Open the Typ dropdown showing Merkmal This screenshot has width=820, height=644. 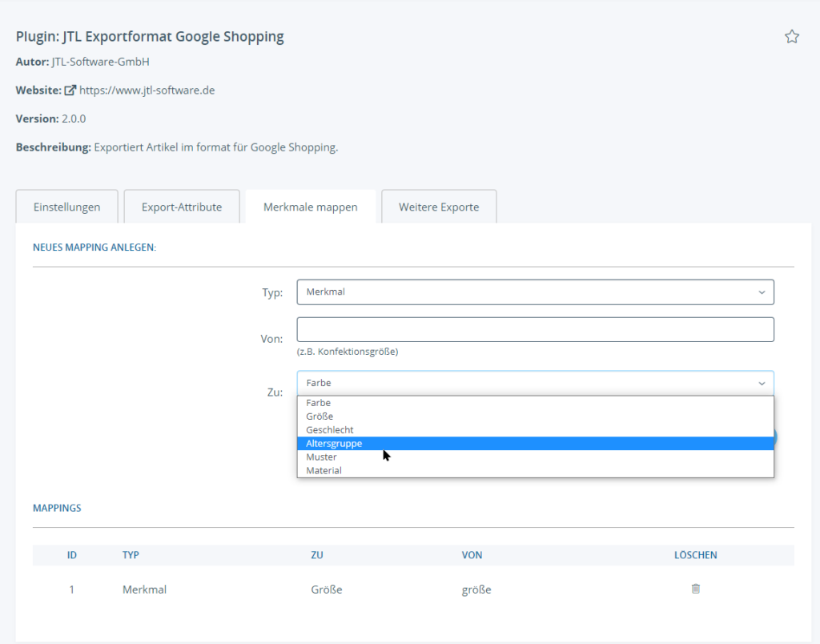coord(535,292)
